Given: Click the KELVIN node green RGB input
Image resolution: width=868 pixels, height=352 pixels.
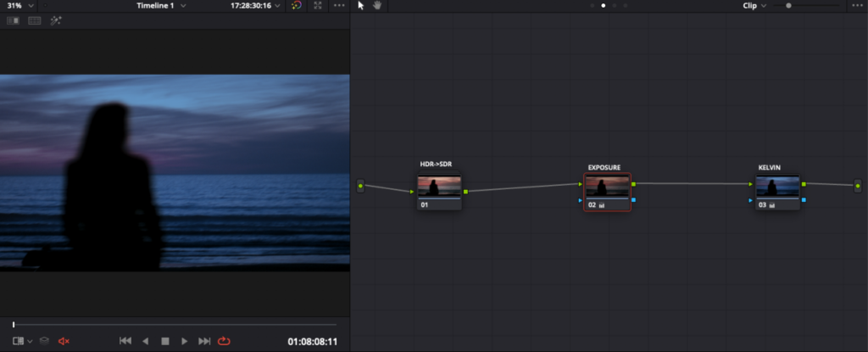Looking at the screenshot, I should 751,184.
